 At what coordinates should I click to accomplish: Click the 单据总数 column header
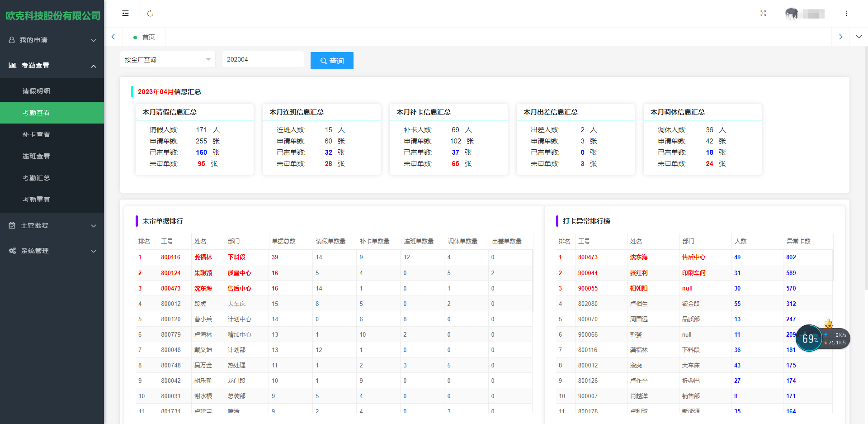tap(283, 241)
